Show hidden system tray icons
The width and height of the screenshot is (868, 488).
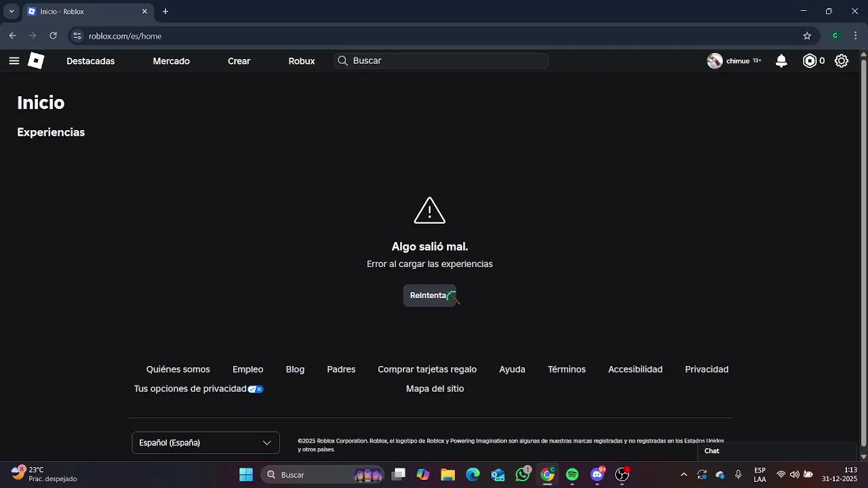click(x=684, y=474)
